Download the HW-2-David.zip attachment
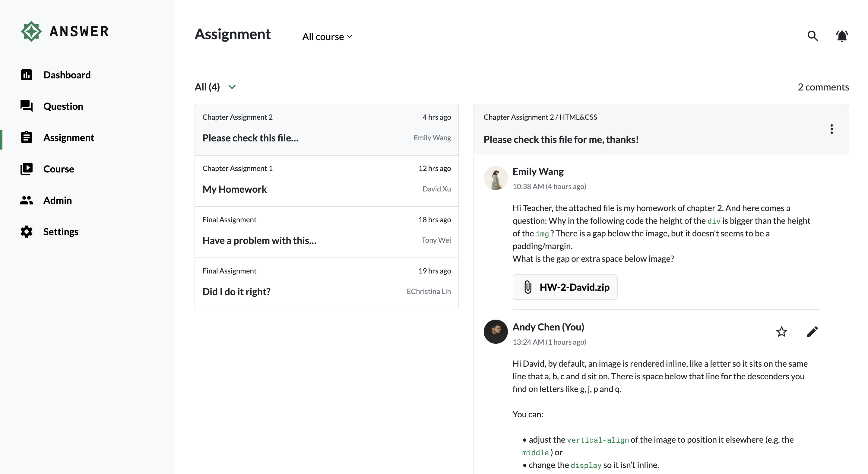This screenshot has height=474, width=868. point(565,287)
